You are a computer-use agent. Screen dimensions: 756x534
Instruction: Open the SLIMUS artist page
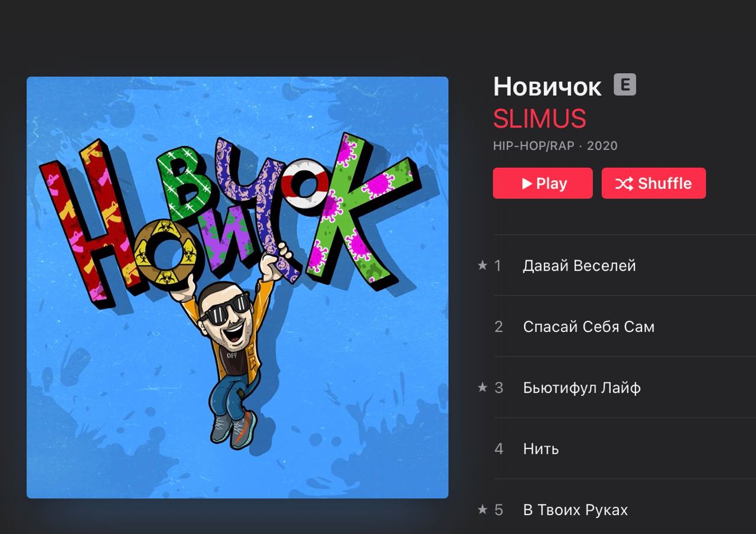click(539, 119)
